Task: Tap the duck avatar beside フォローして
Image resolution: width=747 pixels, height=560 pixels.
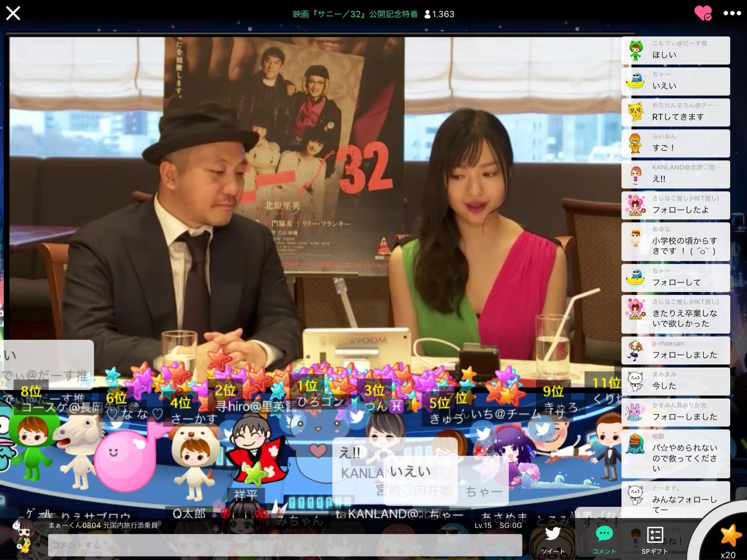Action: tap(635, 278)
